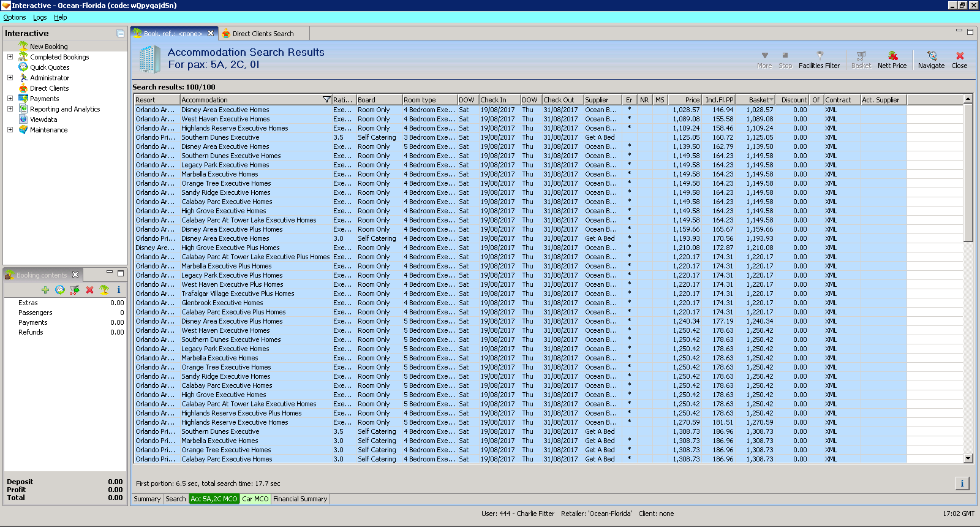This screenshot has width=980, height=527.
Task: Sort by the Check In column header
Action: tap(499, 100)
